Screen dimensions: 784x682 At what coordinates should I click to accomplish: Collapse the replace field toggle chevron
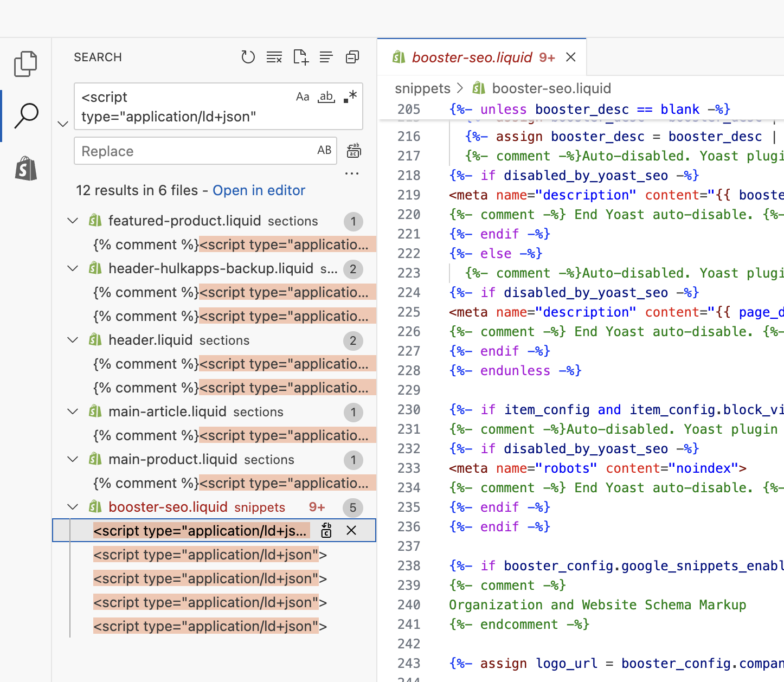coord(63,124)
